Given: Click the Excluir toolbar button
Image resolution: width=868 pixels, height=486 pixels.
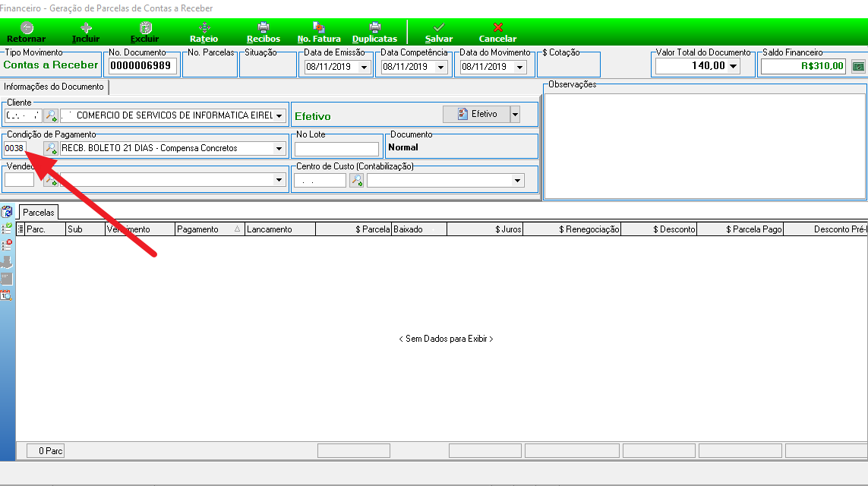Looking at the screenshot, I should click(144, 32).
